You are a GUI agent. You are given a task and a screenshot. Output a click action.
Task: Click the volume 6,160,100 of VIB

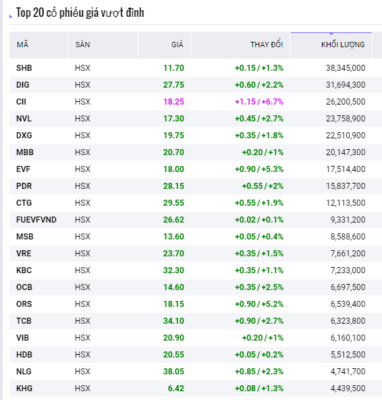coord(348,338)
